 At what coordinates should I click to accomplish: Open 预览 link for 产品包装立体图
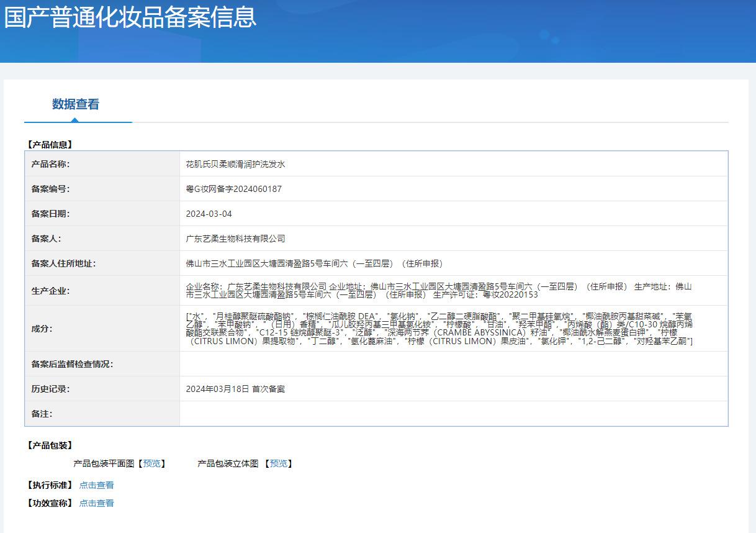(x=278, y=463)
